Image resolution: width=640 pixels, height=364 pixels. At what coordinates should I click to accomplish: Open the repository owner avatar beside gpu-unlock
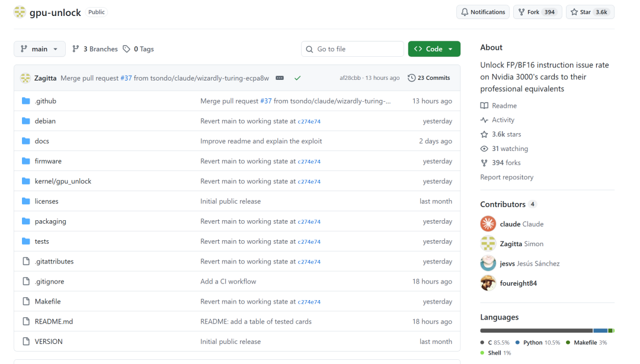click(20, 12)
